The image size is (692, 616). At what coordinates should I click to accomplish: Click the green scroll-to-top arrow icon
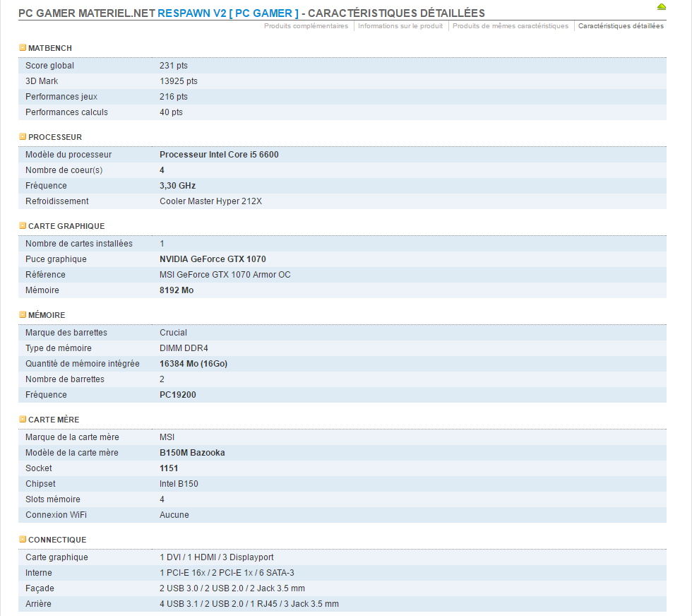661,6
